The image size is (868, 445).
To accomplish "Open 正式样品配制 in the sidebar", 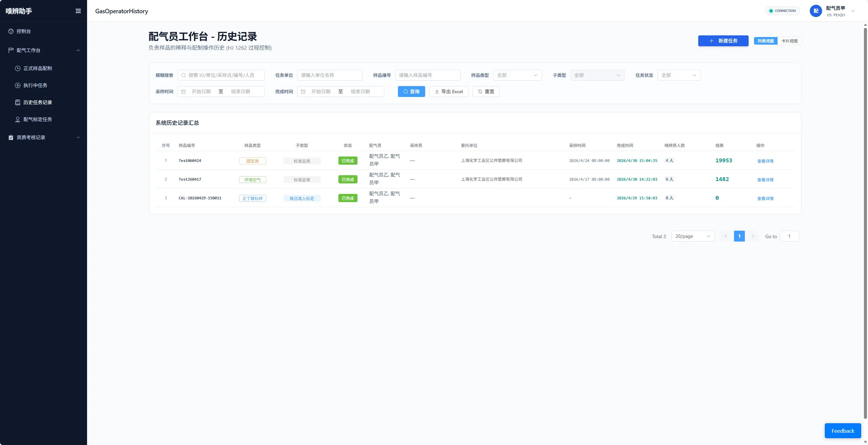I will [44, 68].
